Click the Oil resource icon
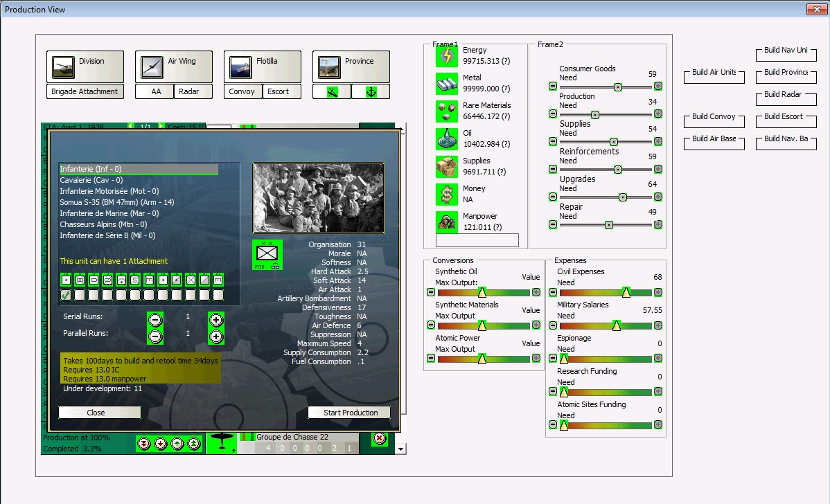 [447, 138]
